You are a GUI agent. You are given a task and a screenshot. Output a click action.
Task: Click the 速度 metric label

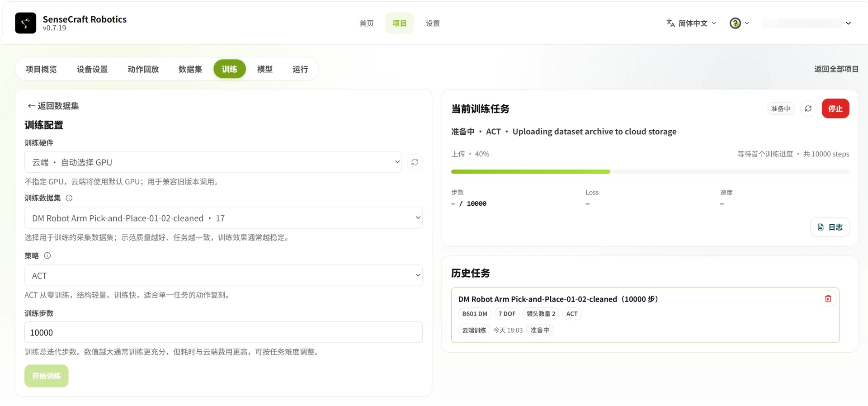coord(726,193)
